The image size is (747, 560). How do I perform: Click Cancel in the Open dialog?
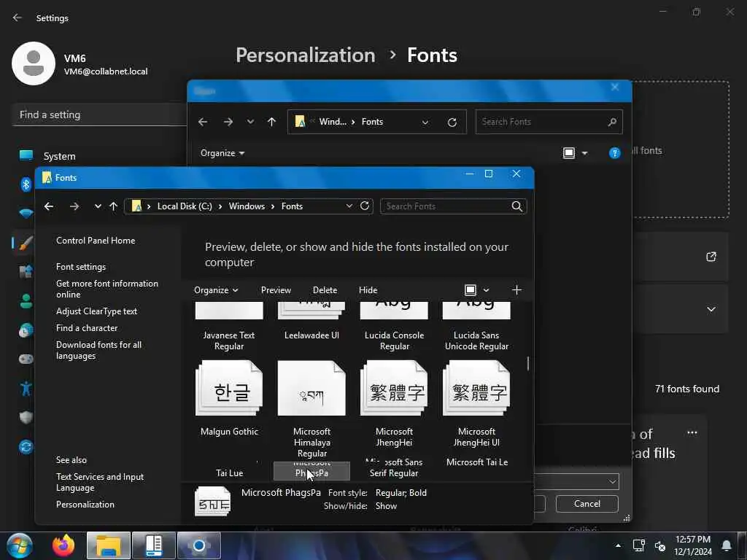tap(587, 504)
